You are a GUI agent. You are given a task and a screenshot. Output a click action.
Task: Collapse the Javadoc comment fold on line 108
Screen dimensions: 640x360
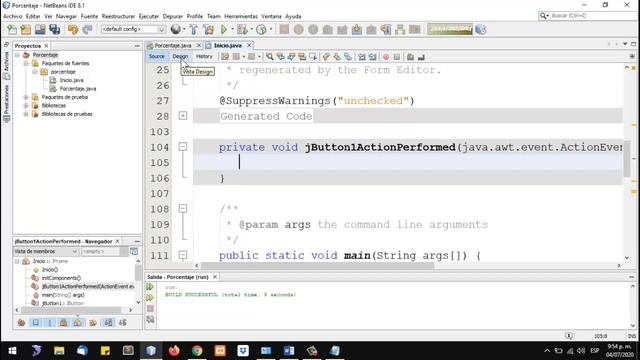click(x=183, y=209)
